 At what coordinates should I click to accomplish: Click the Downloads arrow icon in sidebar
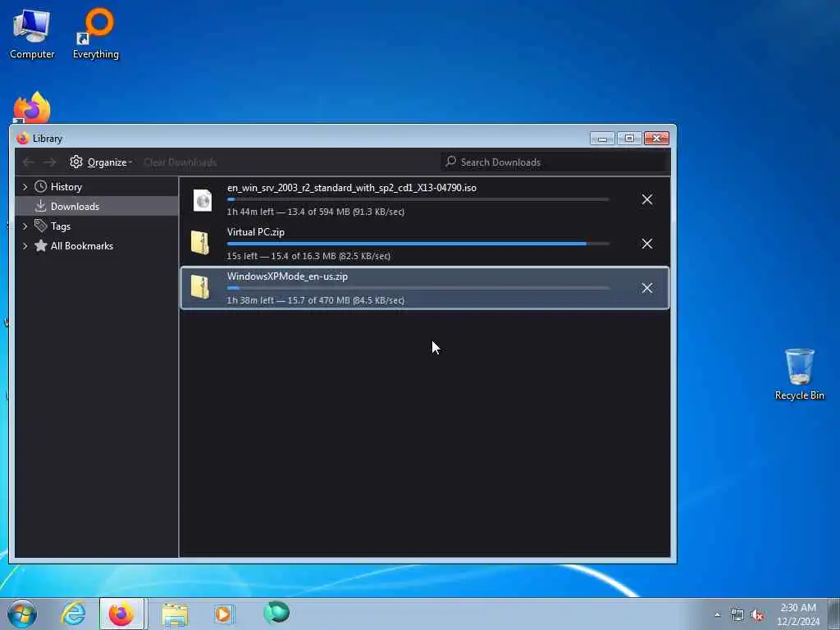coord(41,206)
